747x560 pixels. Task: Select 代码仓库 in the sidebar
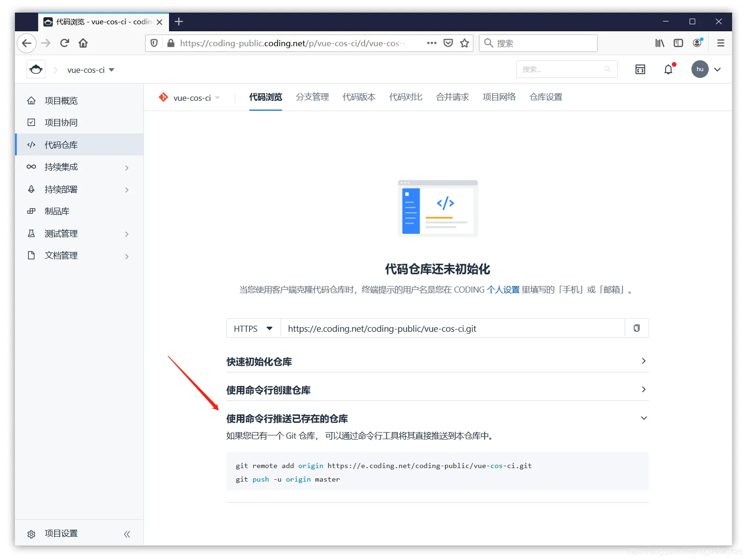(79, 145)
